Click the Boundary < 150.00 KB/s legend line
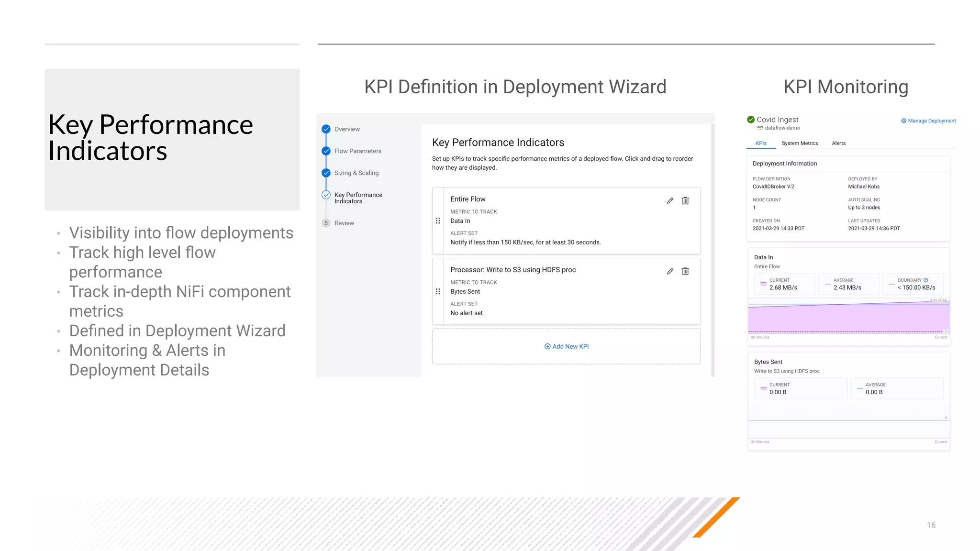Image resolution: width=980 pixels, height=551 pixels. 891,284
